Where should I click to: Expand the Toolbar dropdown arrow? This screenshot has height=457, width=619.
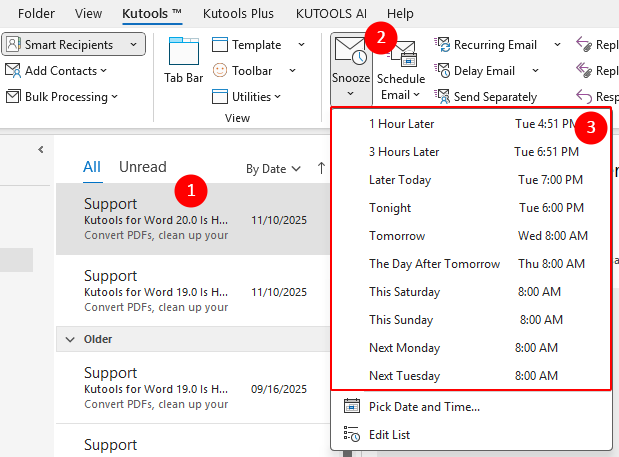pyautogui.click(x=293, y=71)
